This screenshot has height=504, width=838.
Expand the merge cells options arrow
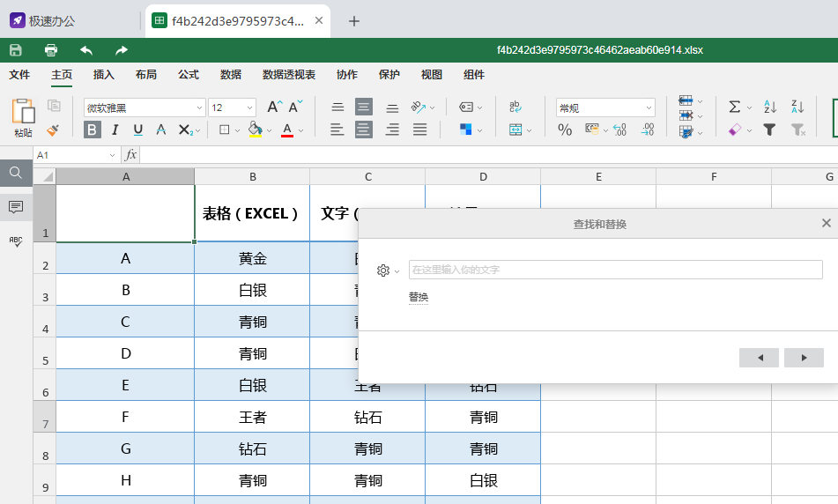pyautogui.click(x=529, y=130)
